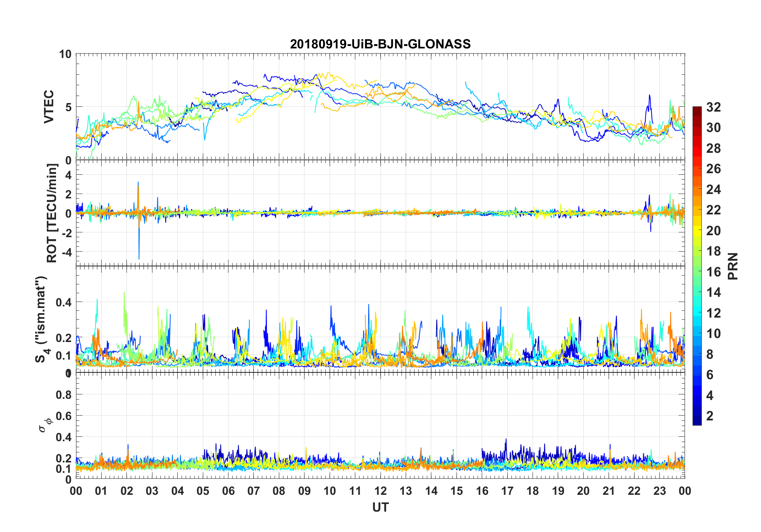Screen dimensions: 761x532
Task: Click the sigma-phi y-axis label
Action: click(x=45, y=425)
